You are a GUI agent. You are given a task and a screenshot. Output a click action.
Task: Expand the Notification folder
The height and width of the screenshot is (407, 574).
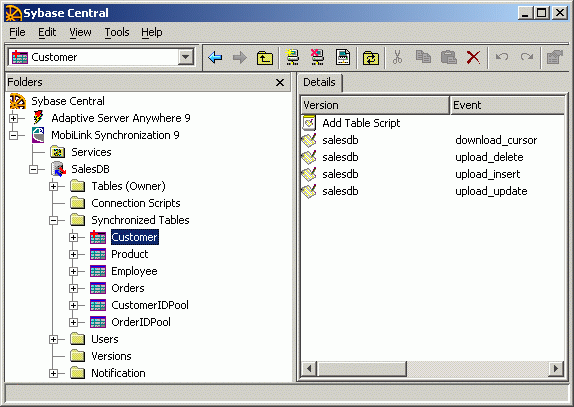53,373
